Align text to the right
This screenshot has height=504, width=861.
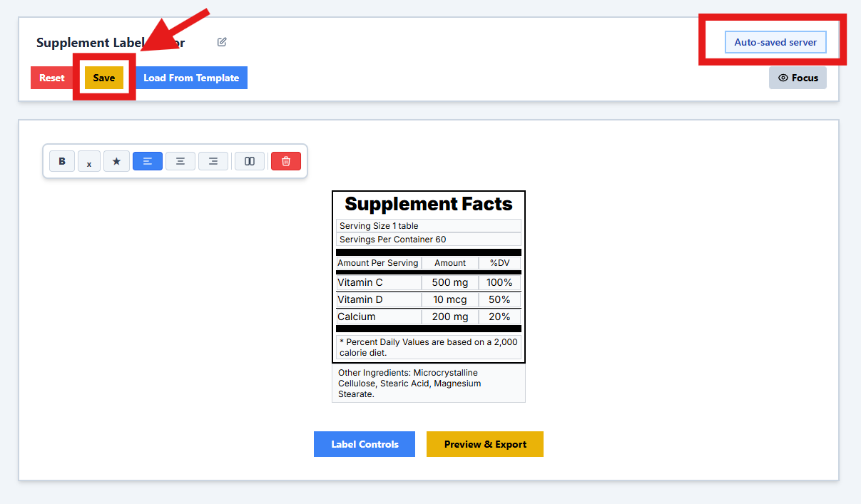(x=213, y=161)
